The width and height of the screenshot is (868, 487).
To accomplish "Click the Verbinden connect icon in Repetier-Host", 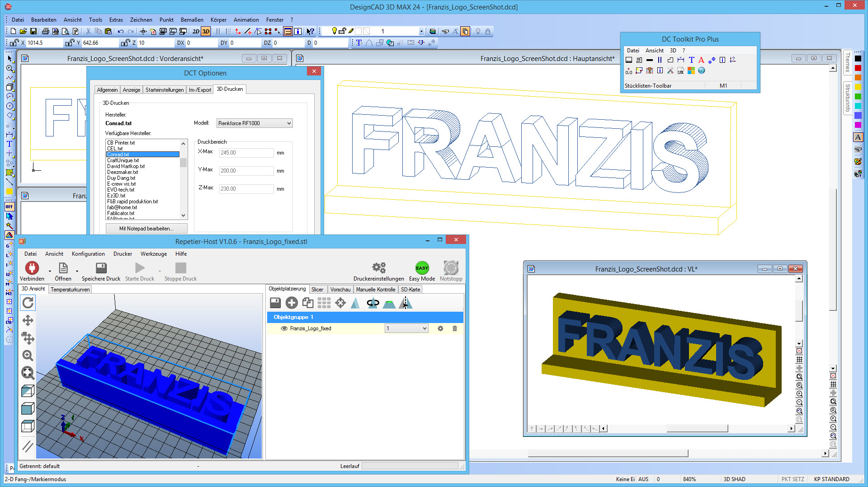I will 32,268.
